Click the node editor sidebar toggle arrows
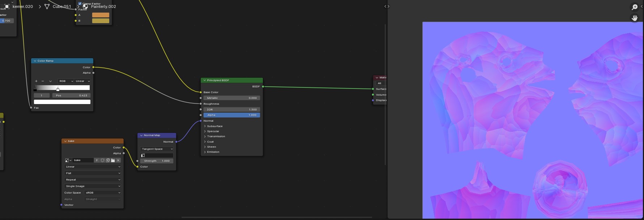The height and width of the screenshot is (220, 644). click(387, 6)
